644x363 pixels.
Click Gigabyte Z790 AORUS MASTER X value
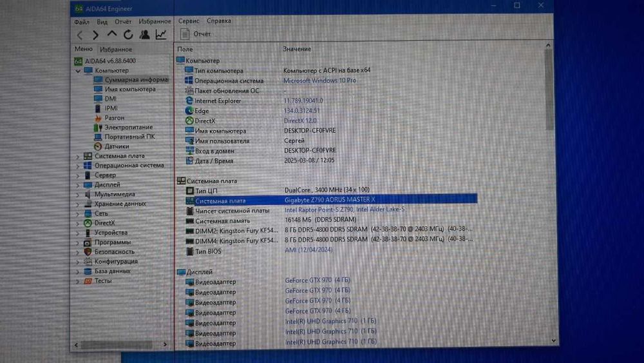click(330, 200)
